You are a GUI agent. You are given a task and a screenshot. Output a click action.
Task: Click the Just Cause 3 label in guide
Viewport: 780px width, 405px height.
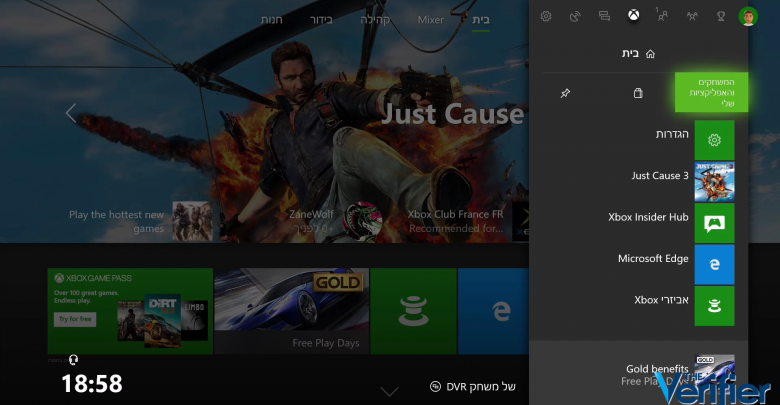point(660,176)
